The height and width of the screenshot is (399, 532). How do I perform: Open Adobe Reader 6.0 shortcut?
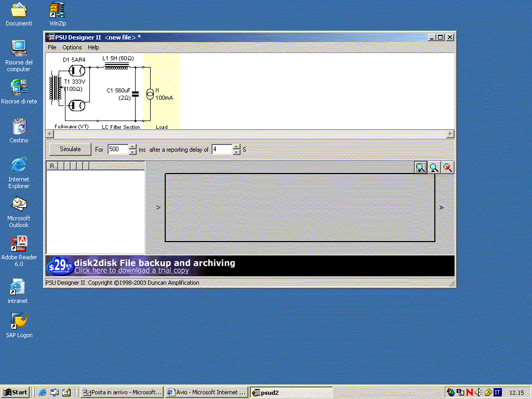coord(19,251)
